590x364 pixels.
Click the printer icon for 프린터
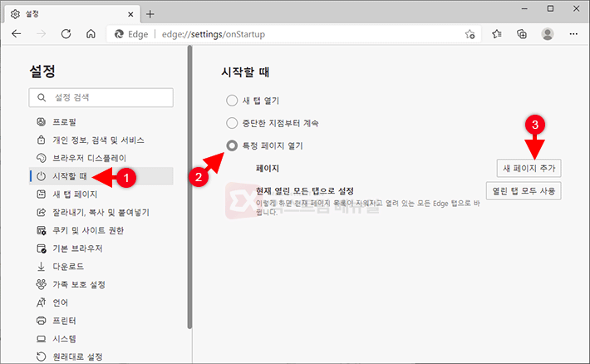coord(41,321)
